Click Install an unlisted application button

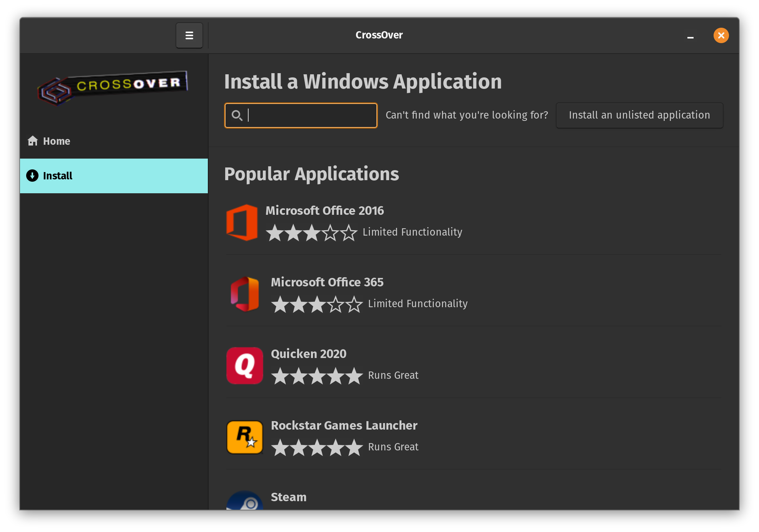[639, 115]
